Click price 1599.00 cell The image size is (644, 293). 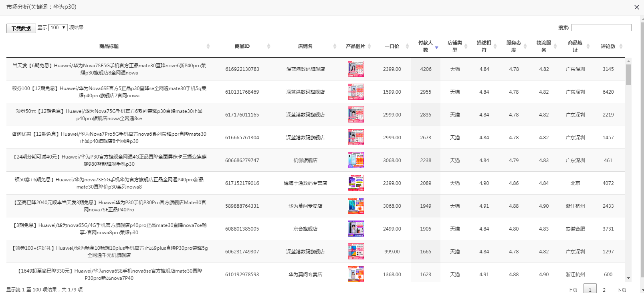coord(392,92)
